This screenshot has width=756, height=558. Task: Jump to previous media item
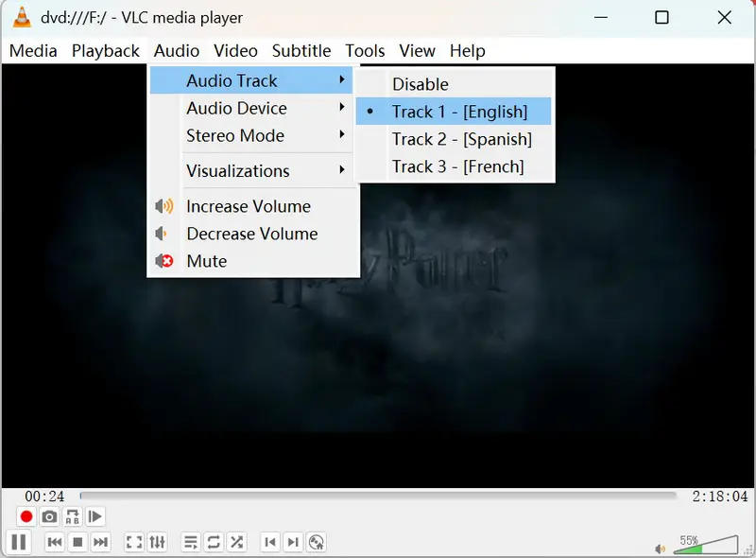pyautogui.click(x=55, y=542)
